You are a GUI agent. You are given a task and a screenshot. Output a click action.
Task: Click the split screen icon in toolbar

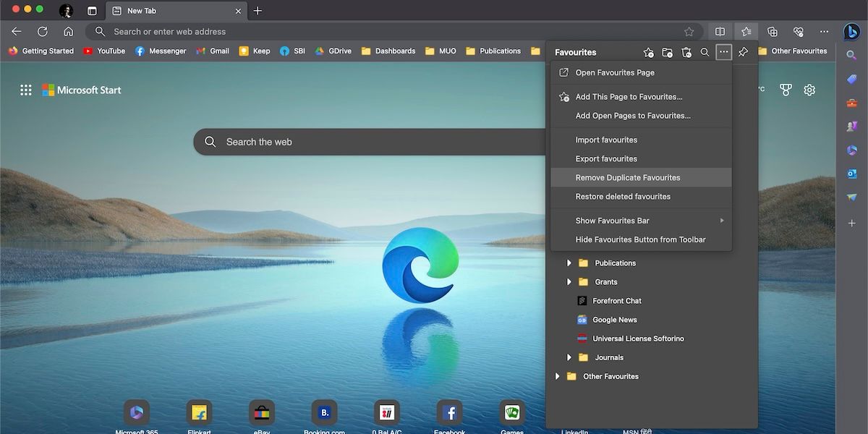coord(720,32)
